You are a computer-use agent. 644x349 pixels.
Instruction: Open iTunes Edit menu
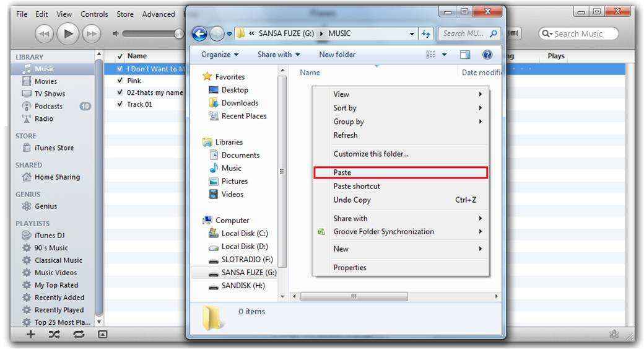41,14
